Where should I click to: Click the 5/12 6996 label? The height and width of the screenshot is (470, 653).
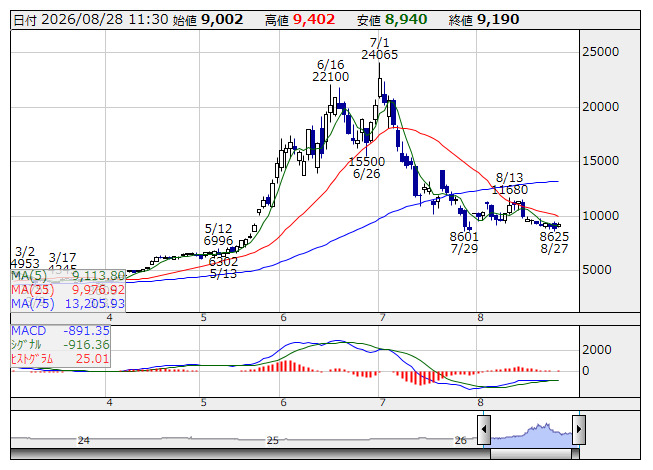click(218, 234)
